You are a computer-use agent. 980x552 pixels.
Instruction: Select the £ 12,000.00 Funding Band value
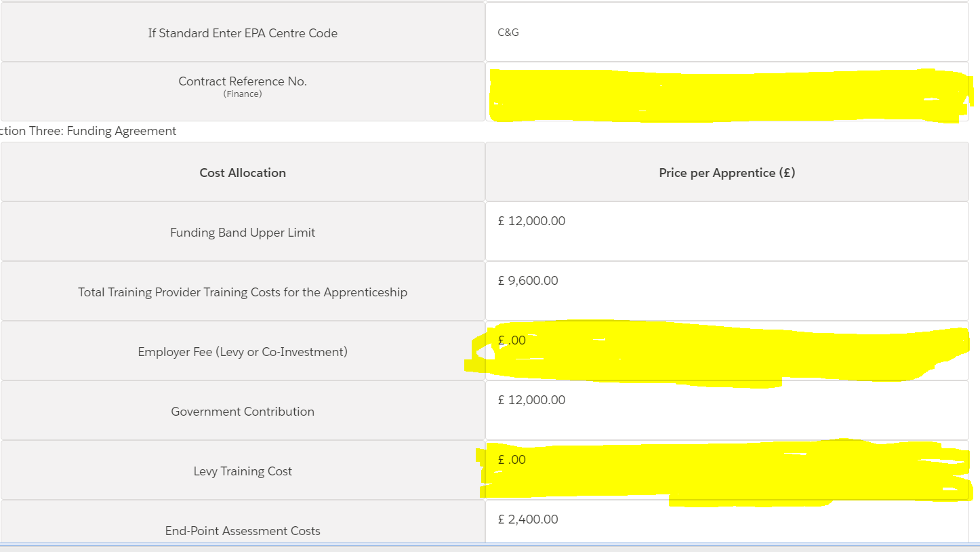531,221
